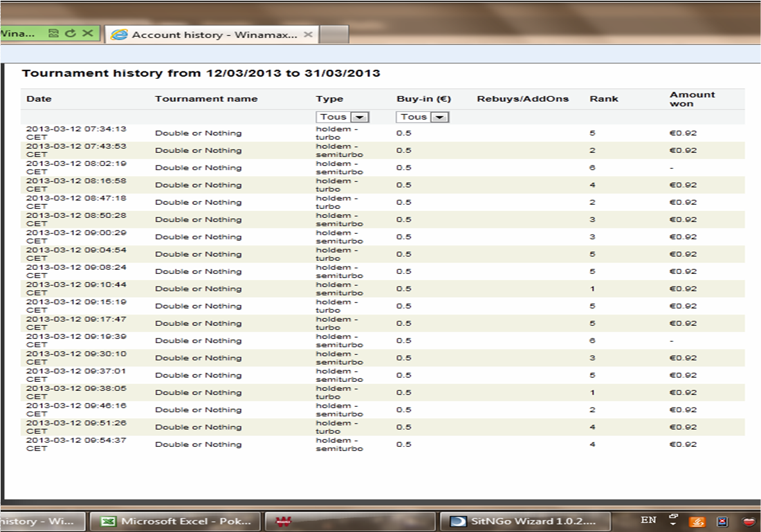Click Double or Nothing in the 07:34:13 row
Image resolution: width=761 pixels, height=532 pixels.
pos(198,133)
